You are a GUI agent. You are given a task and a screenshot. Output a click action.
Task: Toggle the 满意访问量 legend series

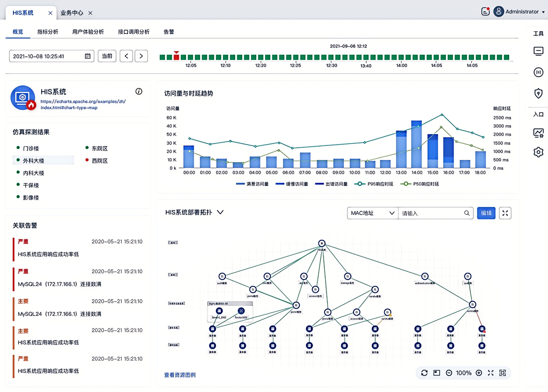click(x=252, y=184)
